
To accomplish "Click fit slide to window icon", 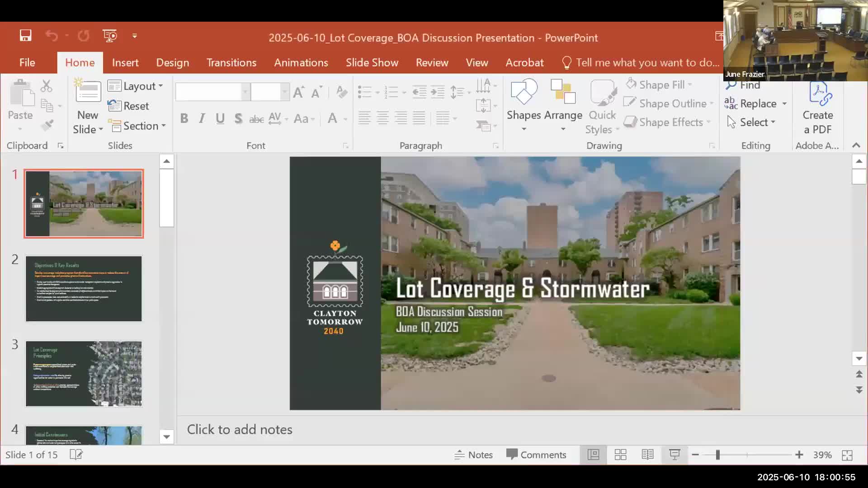I will point(847,455).
